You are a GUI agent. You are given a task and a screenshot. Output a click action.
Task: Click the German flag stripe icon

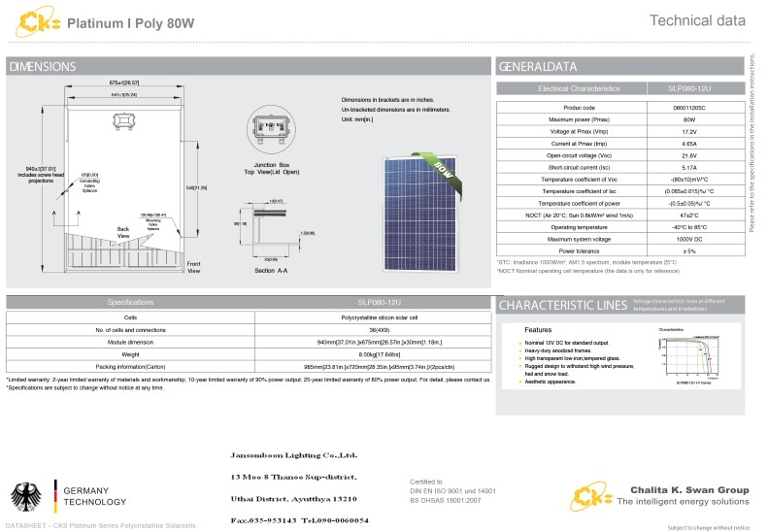pos(55,496)
